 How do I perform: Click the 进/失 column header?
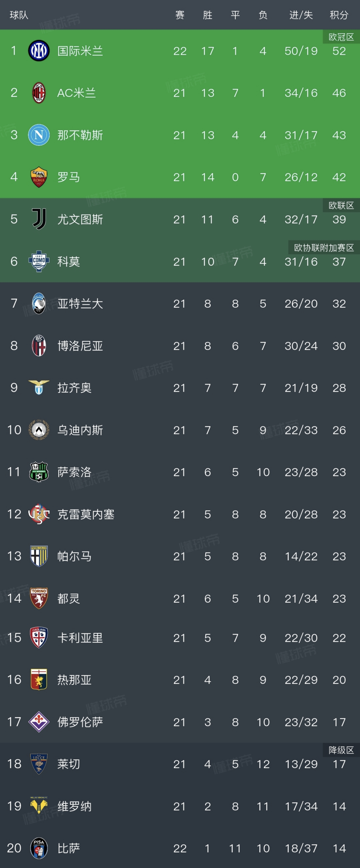pos(301,15)
